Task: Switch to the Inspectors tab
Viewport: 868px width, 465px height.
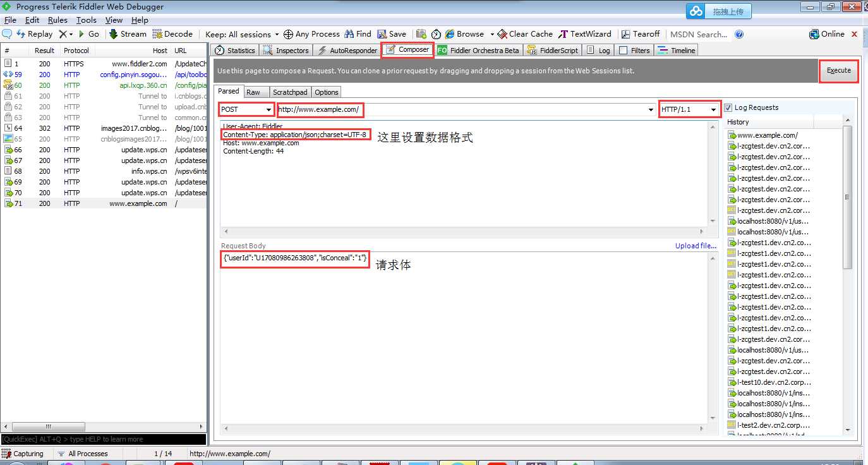Action: pos(286,51)
